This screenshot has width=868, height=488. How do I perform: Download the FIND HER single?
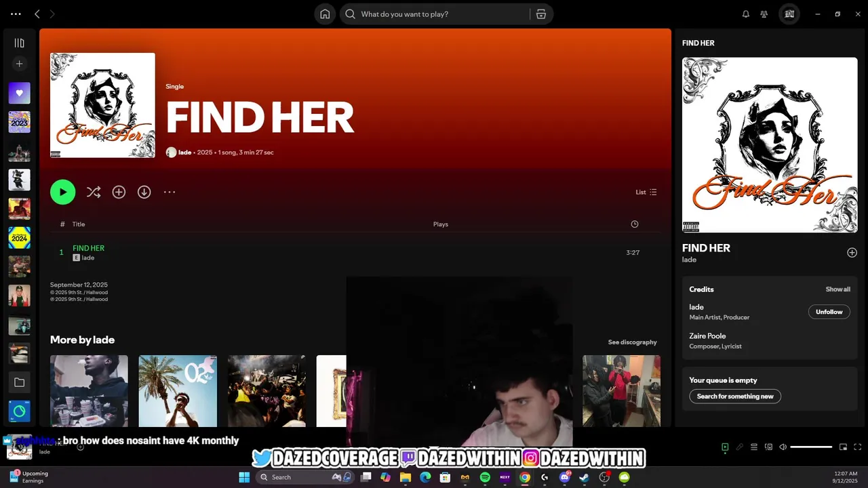(x=144, y=192)
